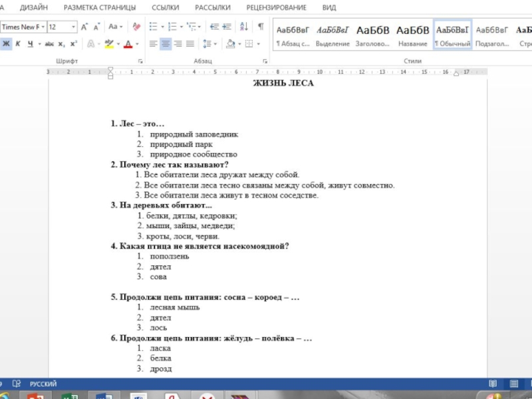Open the line spacing dropdown
This screenshot has width=532, height=399.
click(x=210, y=44)
